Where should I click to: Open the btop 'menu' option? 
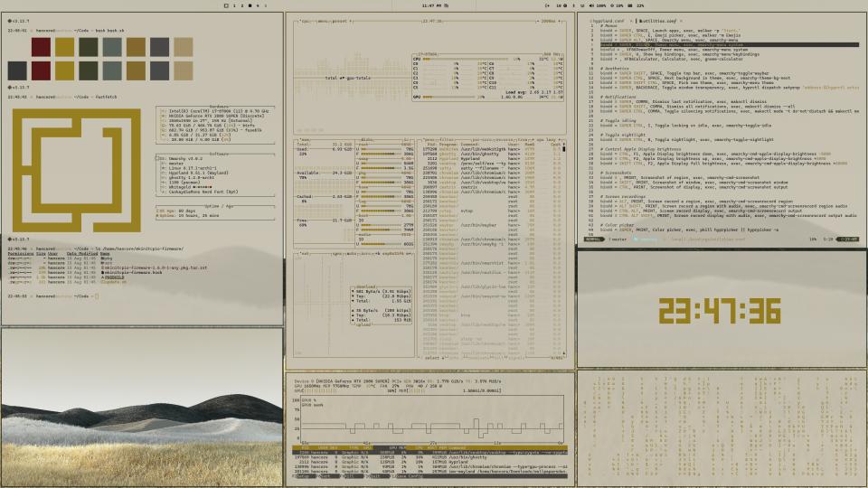(x=315, y=20)
